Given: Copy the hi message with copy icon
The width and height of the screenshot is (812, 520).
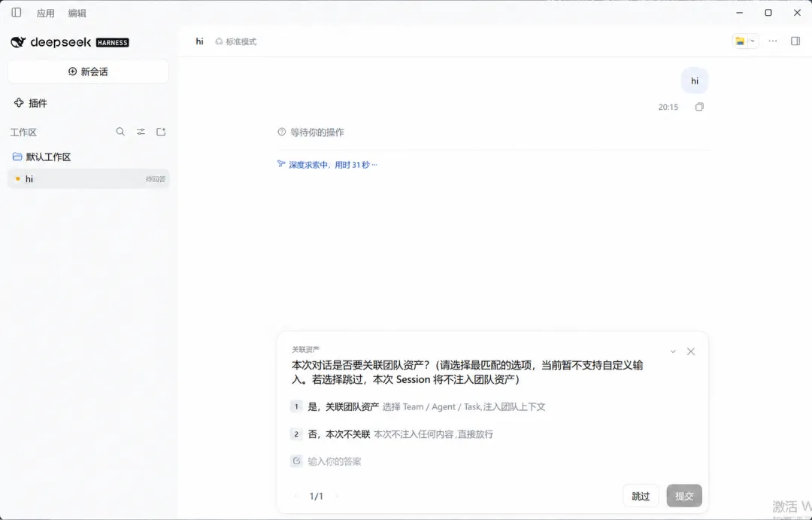Looking at the screenshot, I should click(x=699, y=107).
